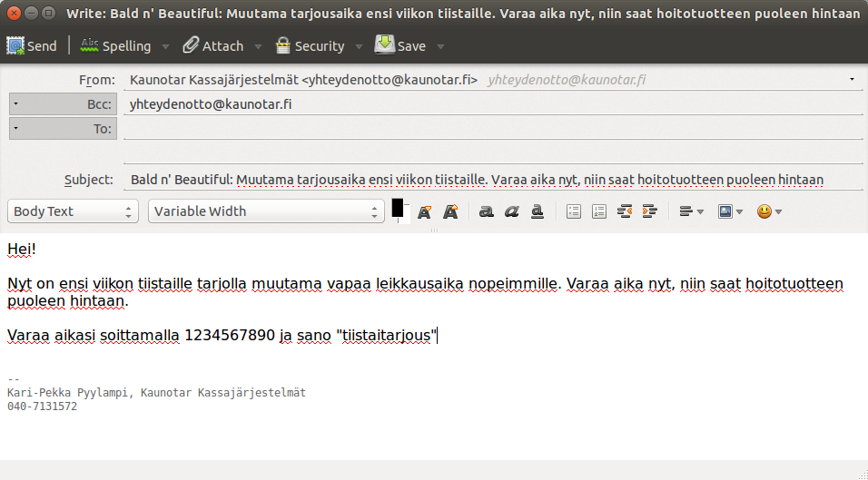The width and height of the screenshot is (868, 480).
Task: Click the larger font size icon
Action: [x=450, y=211]
